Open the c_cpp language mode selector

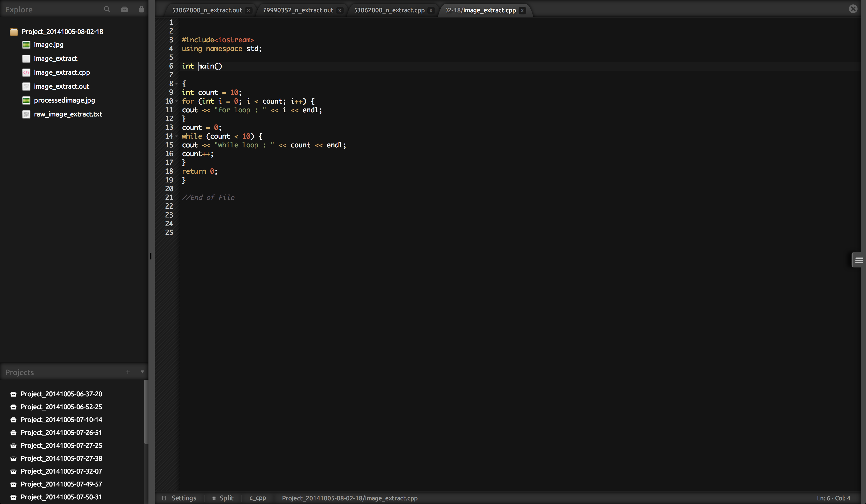click(258, 498)
